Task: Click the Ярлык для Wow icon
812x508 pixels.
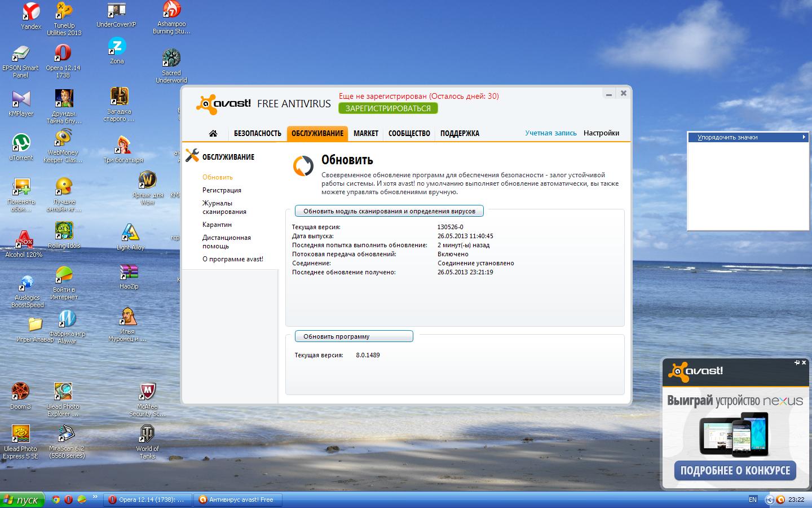Action: (x=147, y=189)
